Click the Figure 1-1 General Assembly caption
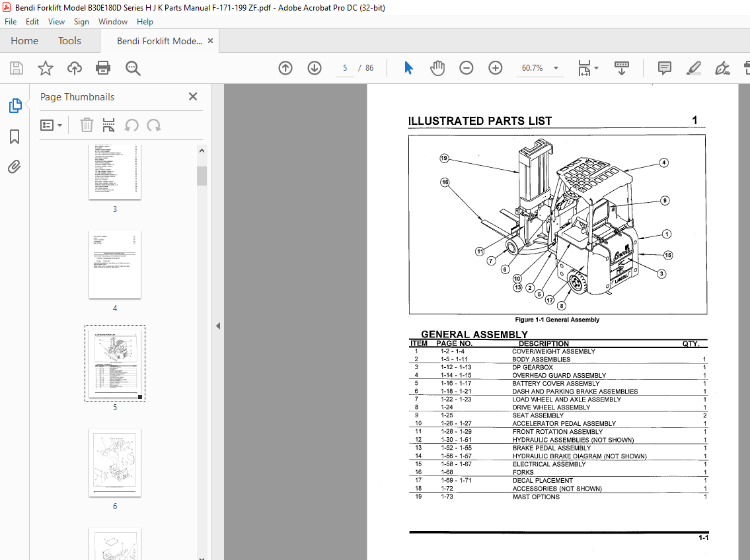The image size is (750, 560). (x=557, y=320)
